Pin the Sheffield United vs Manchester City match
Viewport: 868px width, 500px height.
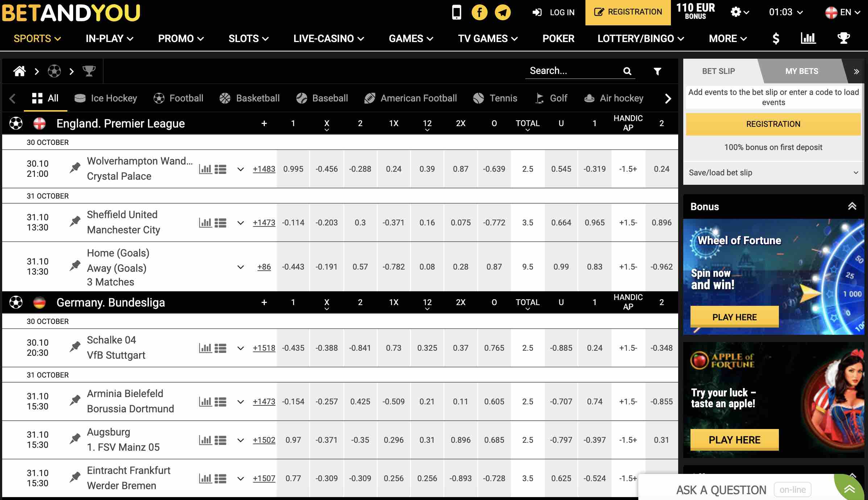[x=75, y=221]
